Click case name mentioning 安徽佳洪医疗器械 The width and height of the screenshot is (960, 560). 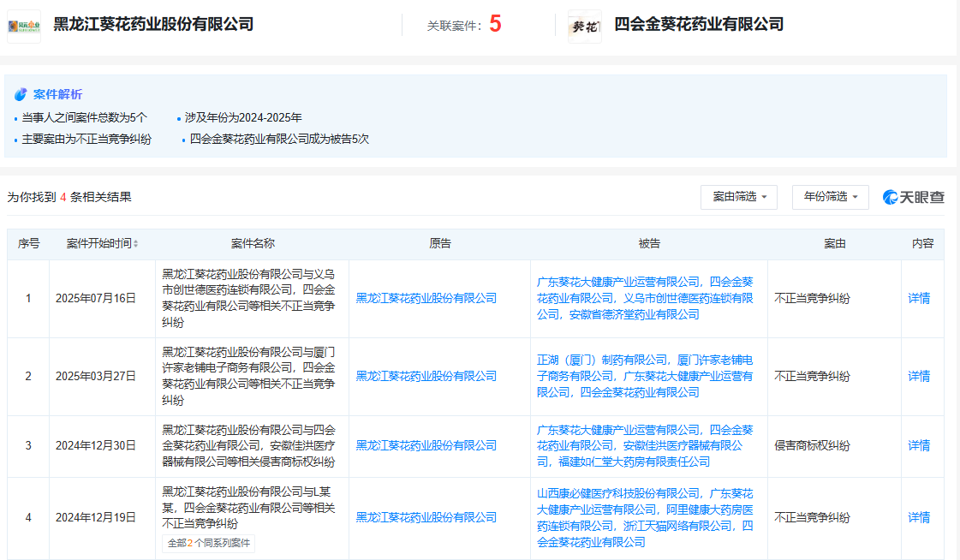coord(248,445)
